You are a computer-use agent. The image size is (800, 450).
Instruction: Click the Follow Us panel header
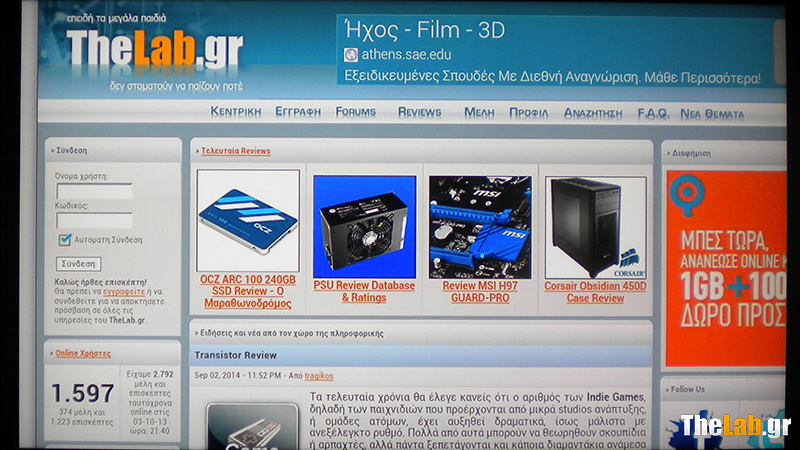(723, 389)
